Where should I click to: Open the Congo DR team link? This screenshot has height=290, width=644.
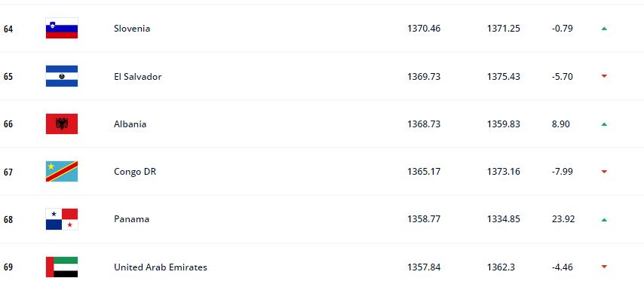(x=135, y=172)
